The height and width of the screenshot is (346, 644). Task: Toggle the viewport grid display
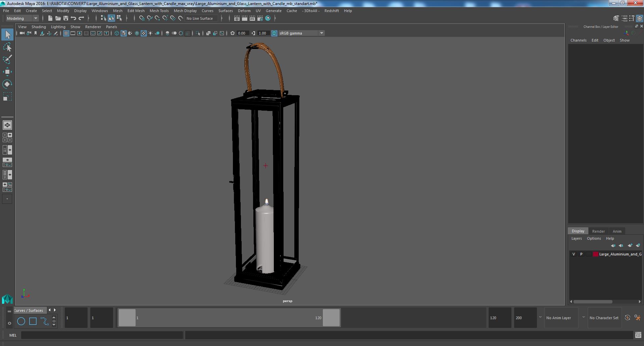pyautogui.click(x=66, y=33)
